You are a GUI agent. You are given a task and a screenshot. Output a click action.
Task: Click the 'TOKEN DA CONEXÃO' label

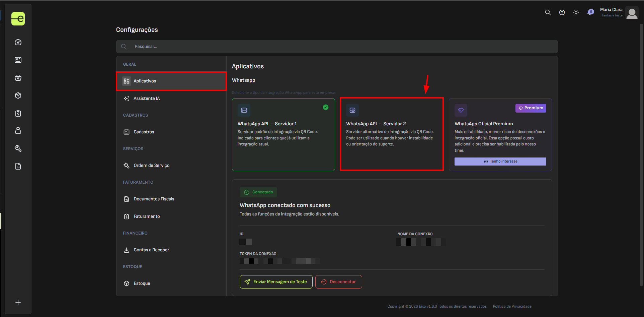coord(258,254)
